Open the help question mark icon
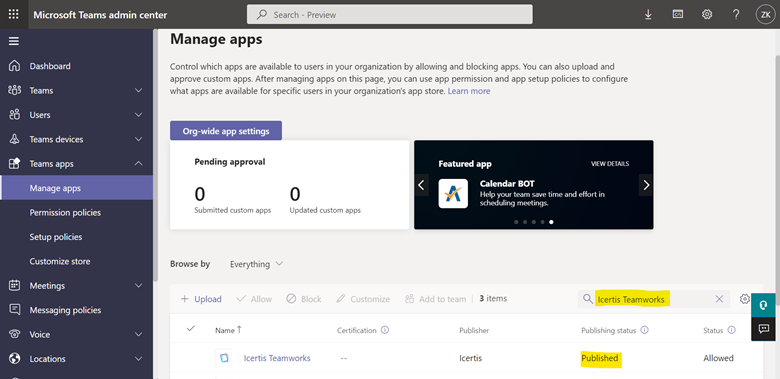780x379 pixels. pyautogui.click(x=736, y=14)
